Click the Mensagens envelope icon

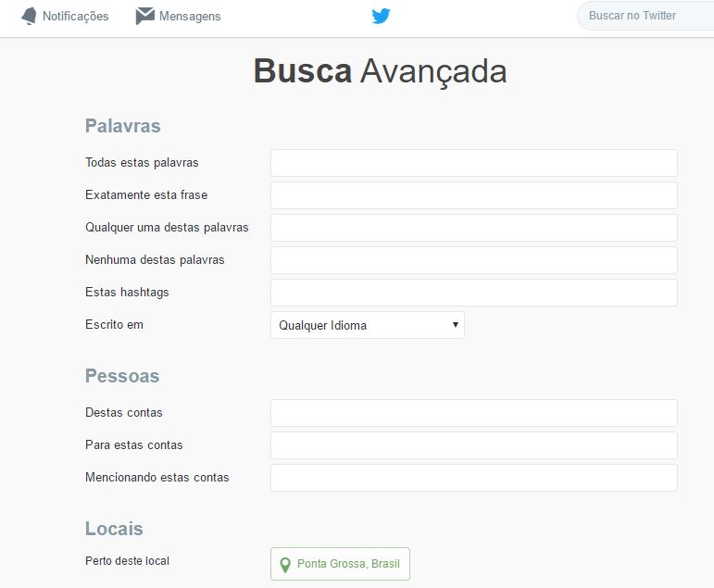pos(145,16)
